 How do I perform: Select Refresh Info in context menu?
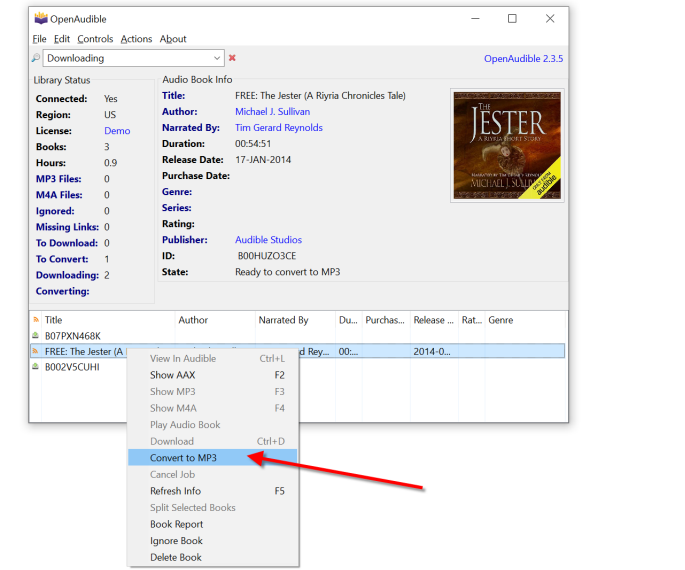(x=213, y=491)
